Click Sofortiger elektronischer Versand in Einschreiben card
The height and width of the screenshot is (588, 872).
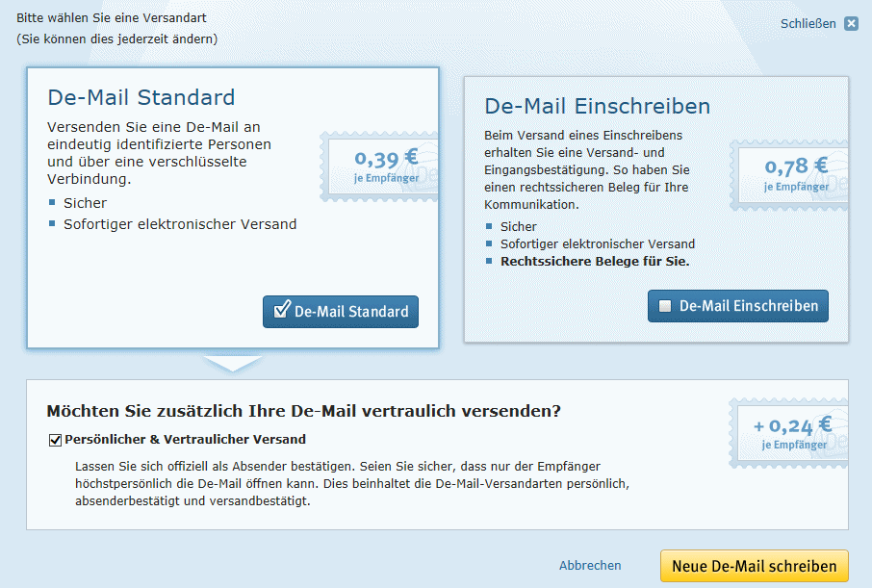pos(598,244)
